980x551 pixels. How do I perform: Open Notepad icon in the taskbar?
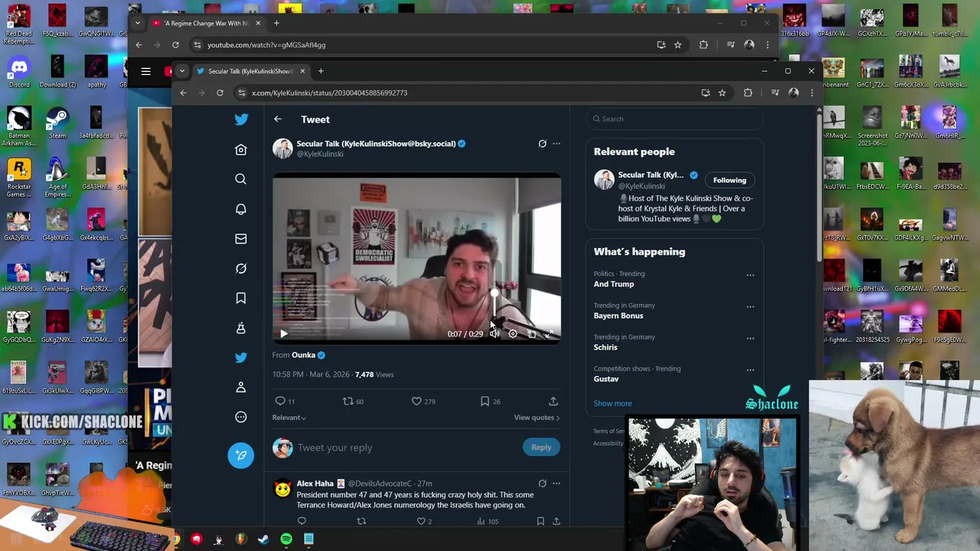coord(309,539)
